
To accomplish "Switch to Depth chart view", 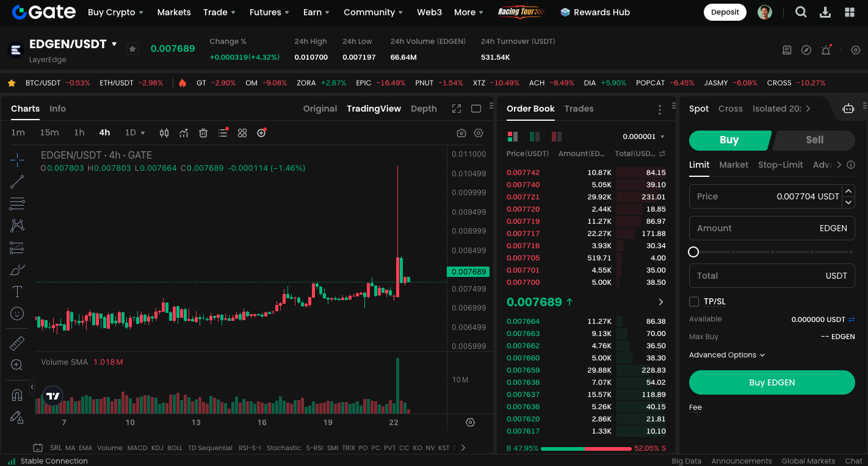I will (424, 109).
